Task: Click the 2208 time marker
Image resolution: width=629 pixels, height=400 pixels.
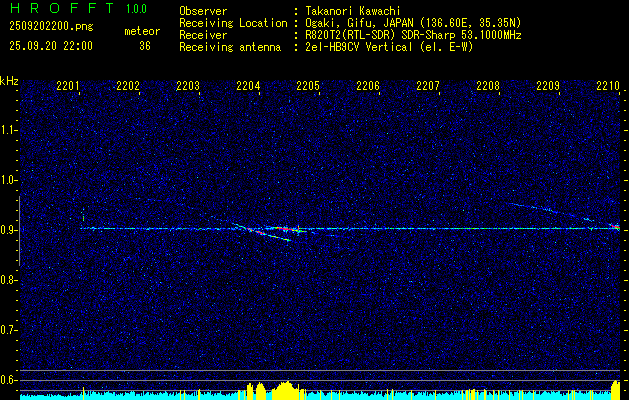Action: (x=488, y=85)
